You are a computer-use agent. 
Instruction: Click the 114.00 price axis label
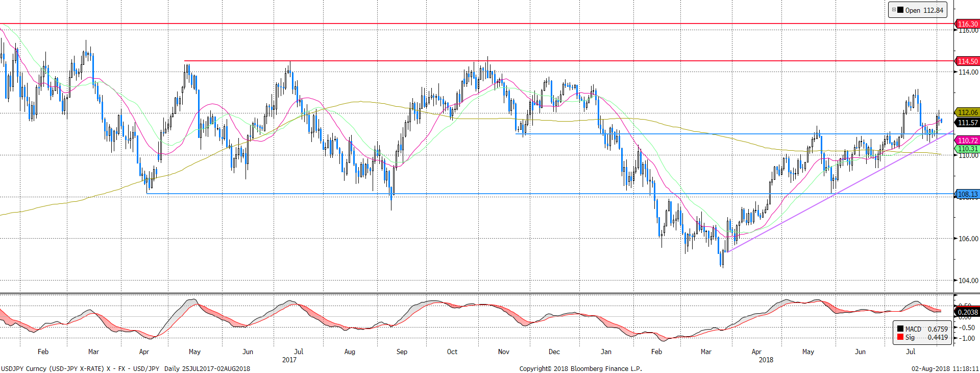tap(968, 72)
